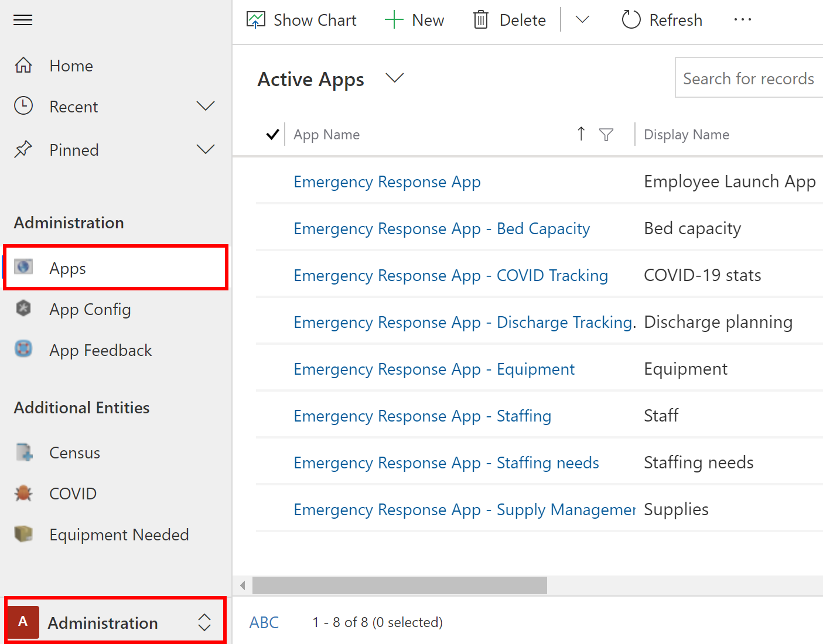Click the App Feedback lifebuoy icon
The image size is (823, 644).
tap(23, 349)
